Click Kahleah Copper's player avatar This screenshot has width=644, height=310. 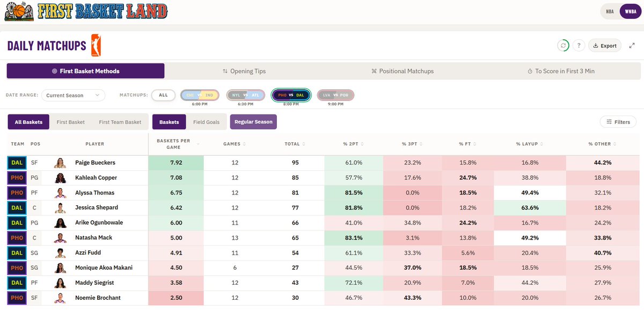click(60, 177)
